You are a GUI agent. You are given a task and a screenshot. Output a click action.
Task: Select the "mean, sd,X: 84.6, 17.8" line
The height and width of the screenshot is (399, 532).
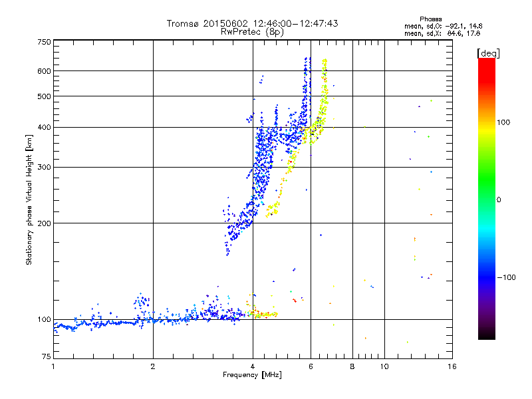[442, 33]
